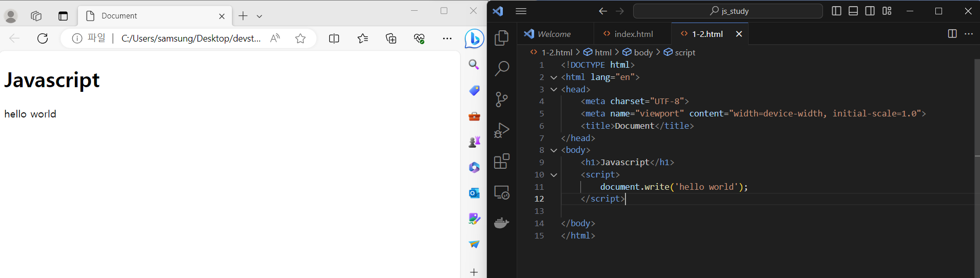Refresh the Edge browser page
980x278 pixels.
tap(43, 38)
